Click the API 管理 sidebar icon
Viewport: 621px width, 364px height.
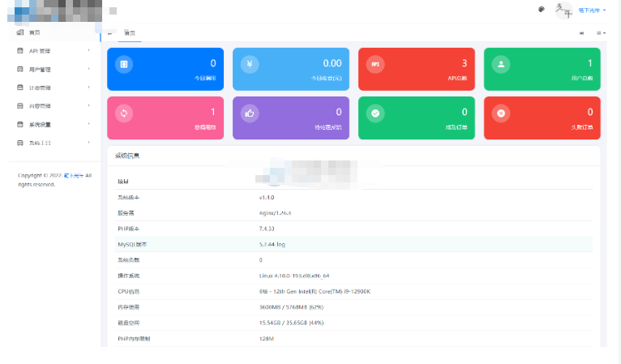pos(20,51)
